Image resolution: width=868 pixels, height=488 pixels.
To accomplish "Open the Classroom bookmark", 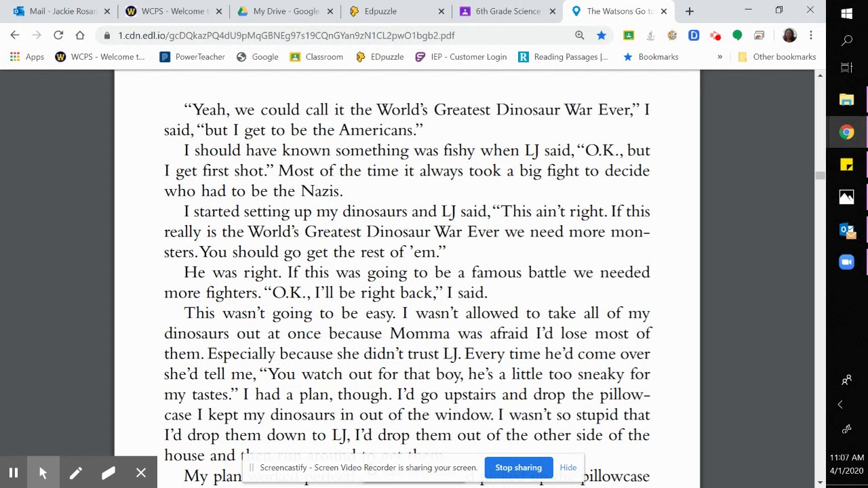I will pyautogui.click(x=316, y=57).
